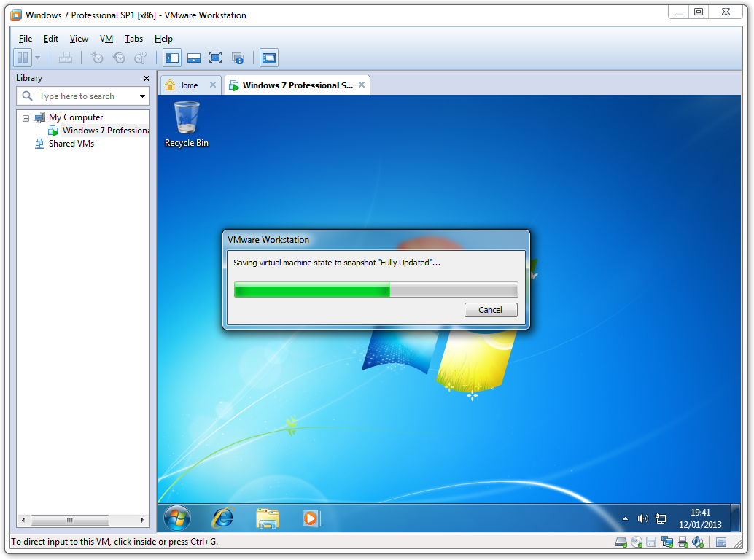Click the sound card status icon

(x=698, y=542)
